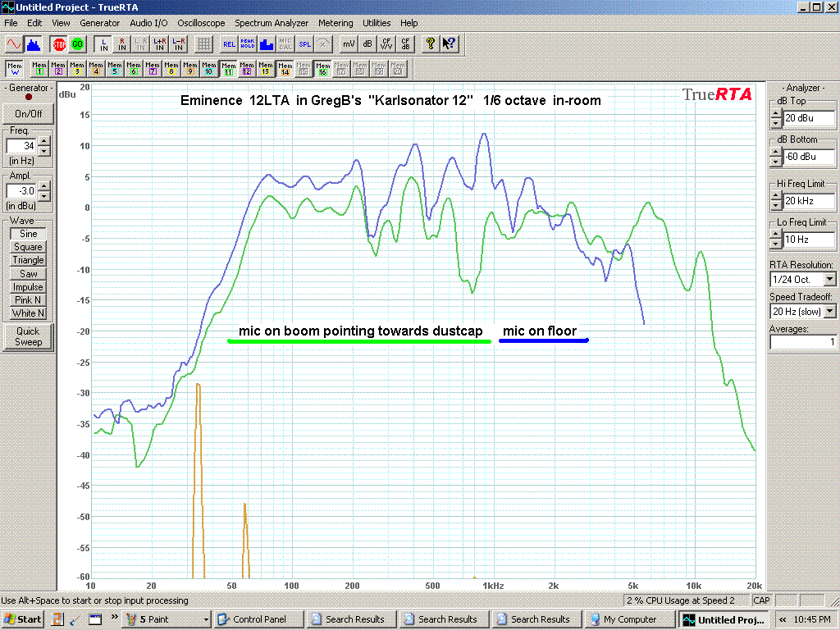Viewport: 840px width, 630px height.
Task: Select L-R IN input button
Action: 178,44
